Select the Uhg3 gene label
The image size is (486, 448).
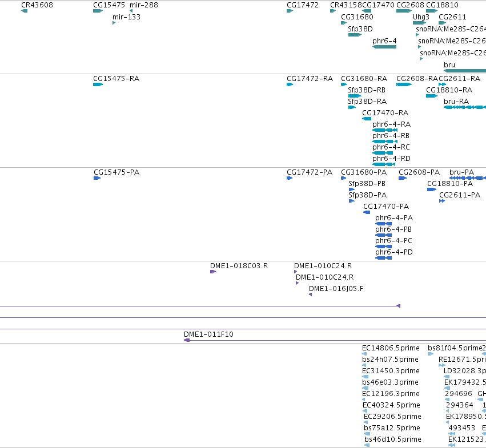tap(421, 17)
